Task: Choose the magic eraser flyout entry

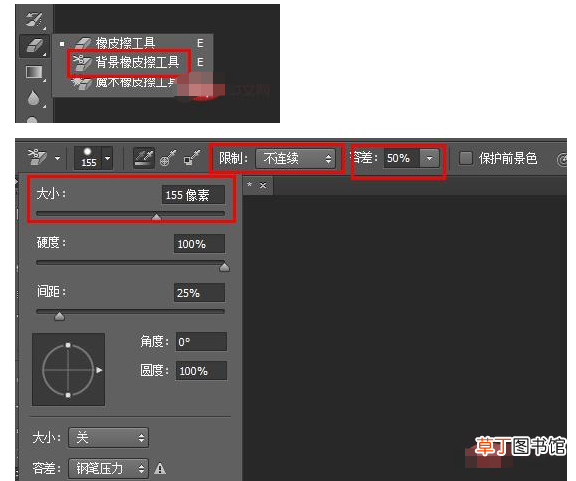Action: [x=125, y=82]
